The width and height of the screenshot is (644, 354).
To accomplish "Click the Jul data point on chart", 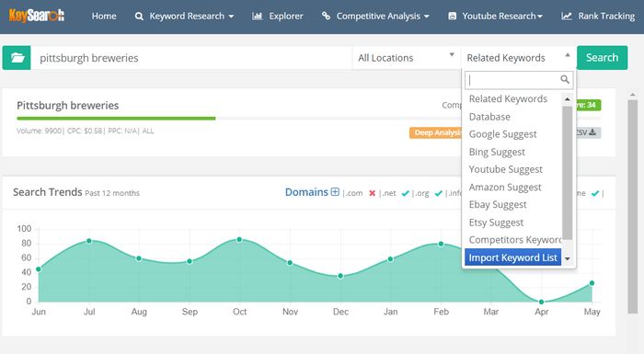I will 89,241.
